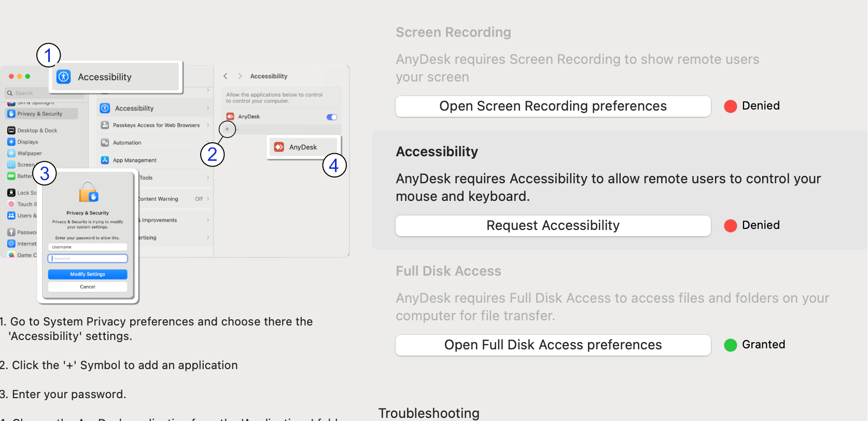Click chevron on the Tools row
The height and width of the screenshot is (421, 868).
click(x=208, y=178)
